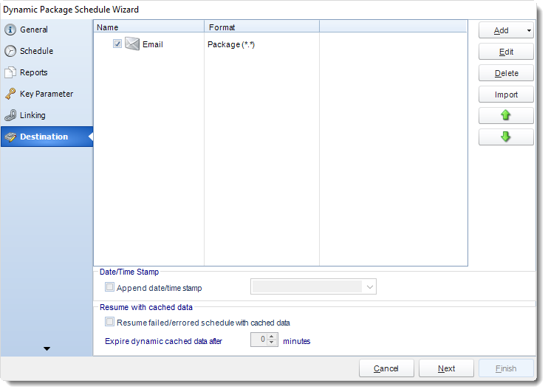Enable Append date/time stamp checkbox

click(110, 287)
